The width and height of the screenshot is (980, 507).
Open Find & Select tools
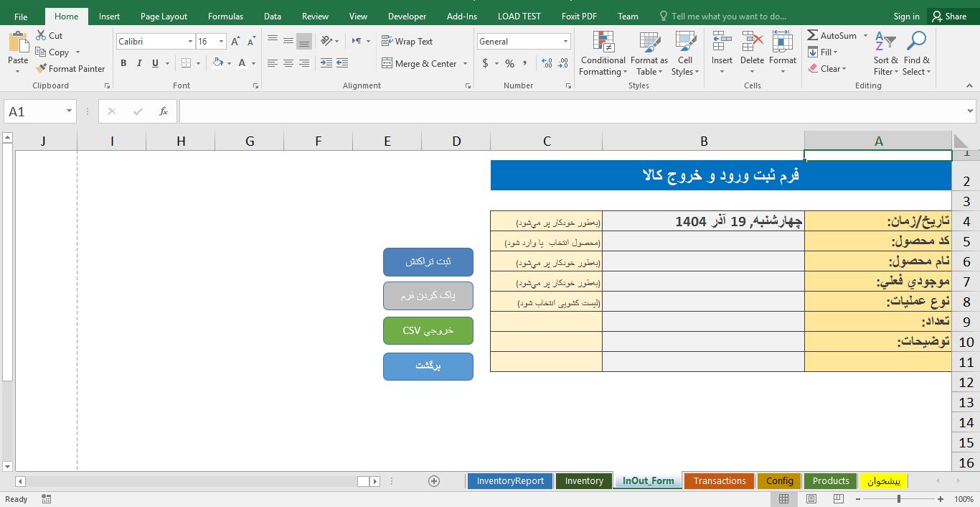coord(916,53)
